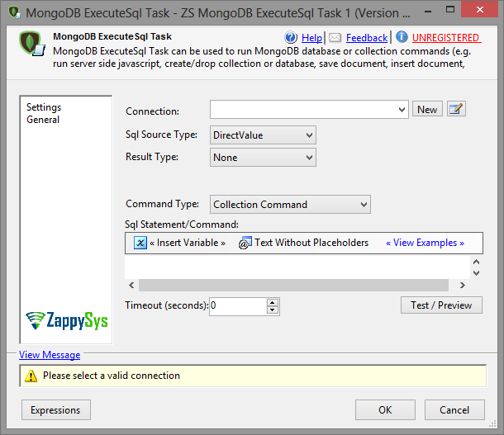This screenshot has width=504, height=435.
Task: Click Insert Variable text button
Action: coord(188,243)
